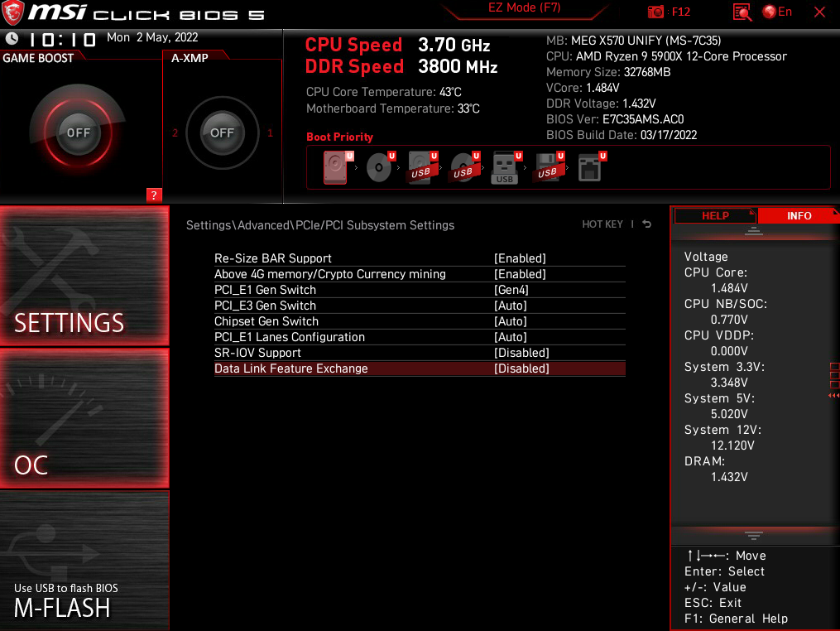
Task: Choose A-XMP profile 1
Action: click(x=270, y=132)
